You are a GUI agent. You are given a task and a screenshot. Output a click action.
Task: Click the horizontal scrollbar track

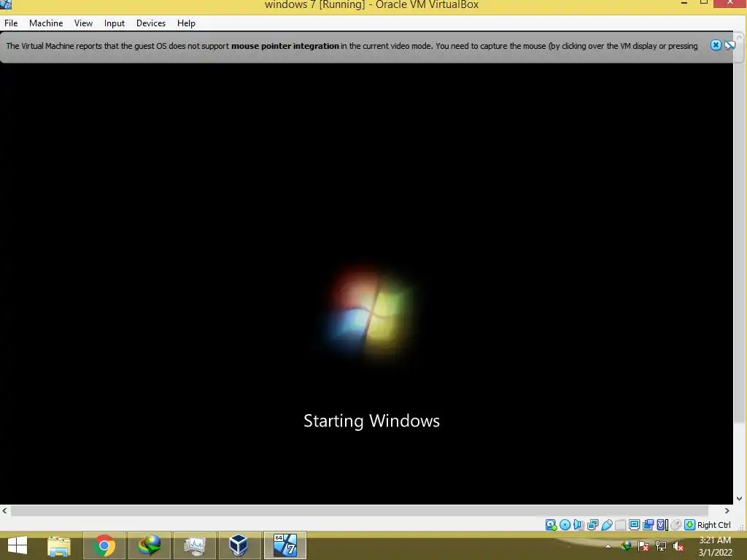(360, 510)
